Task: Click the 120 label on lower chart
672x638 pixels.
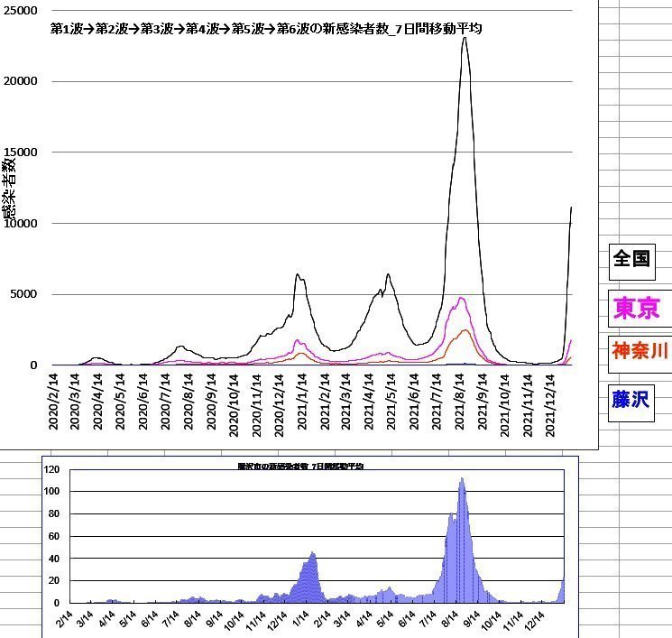Action: pyautogui.click(x=51, y=469)
